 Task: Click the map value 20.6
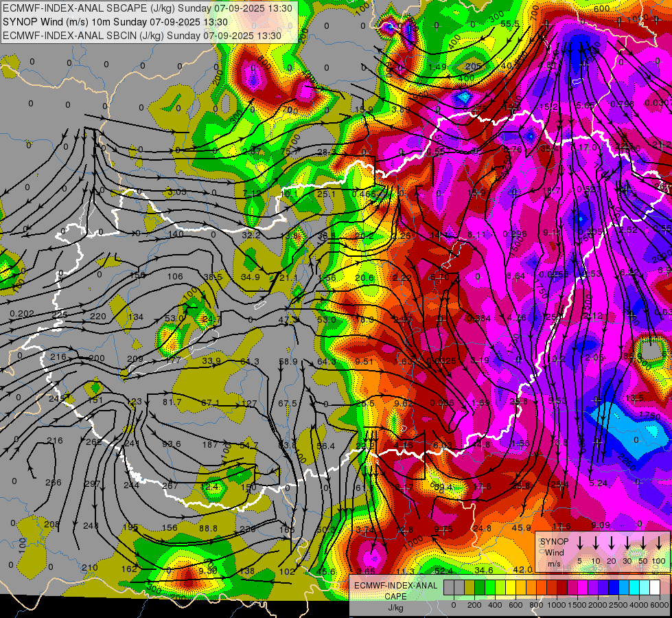click(364, 277)
